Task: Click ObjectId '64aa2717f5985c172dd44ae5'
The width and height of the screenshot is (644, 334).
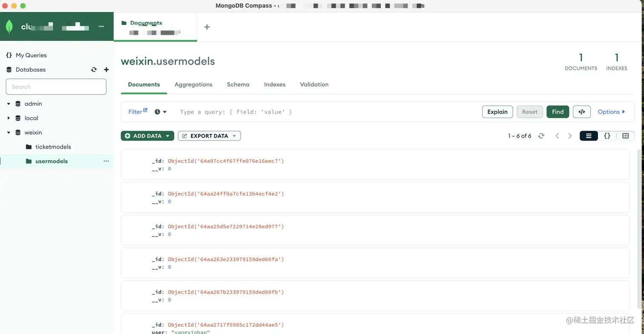Action: 226,325
